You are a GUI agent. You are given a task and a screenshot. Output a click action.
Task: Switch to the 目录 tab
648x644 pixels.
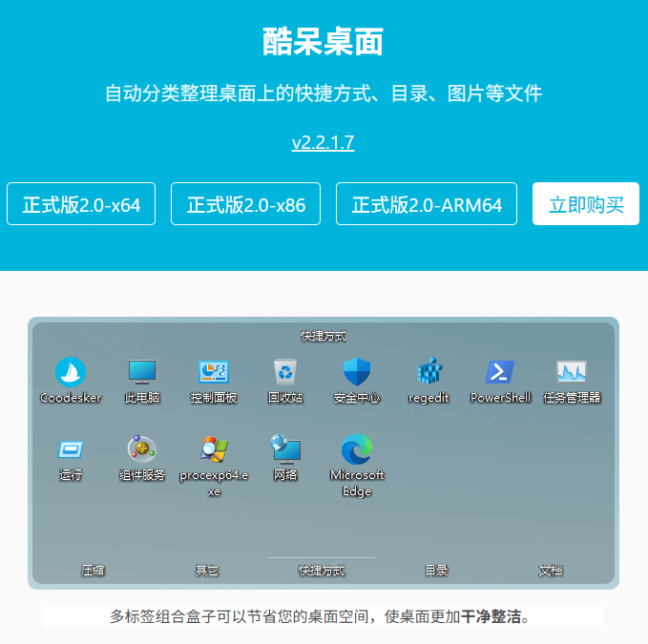tap(436, 571)
